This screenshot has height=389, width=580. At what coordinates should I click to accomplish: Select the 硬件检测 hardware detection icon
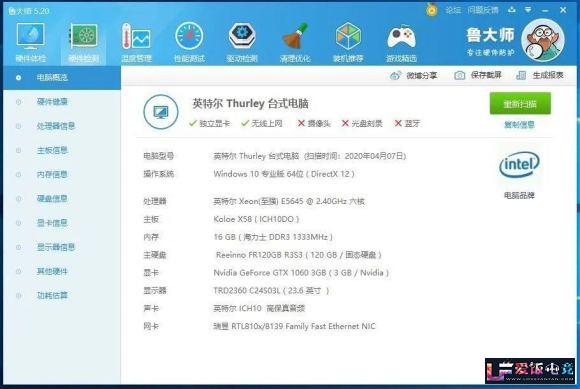84,37
